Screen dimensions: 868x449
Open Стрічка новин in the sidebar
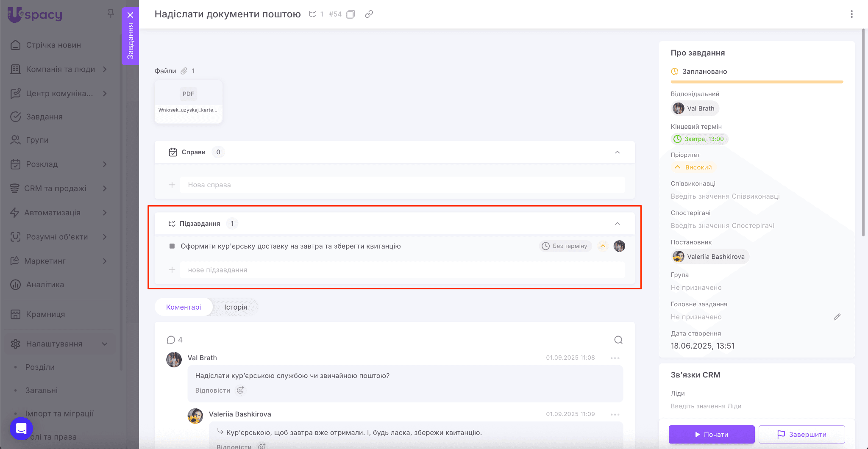[x=53, y=45]
